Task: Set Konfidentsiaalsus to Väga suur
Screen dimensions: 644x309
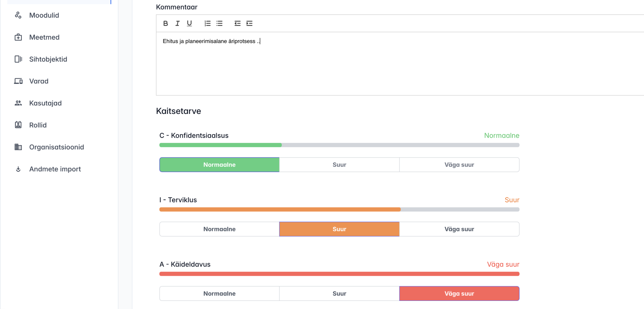Action: [x=459, y=165]
